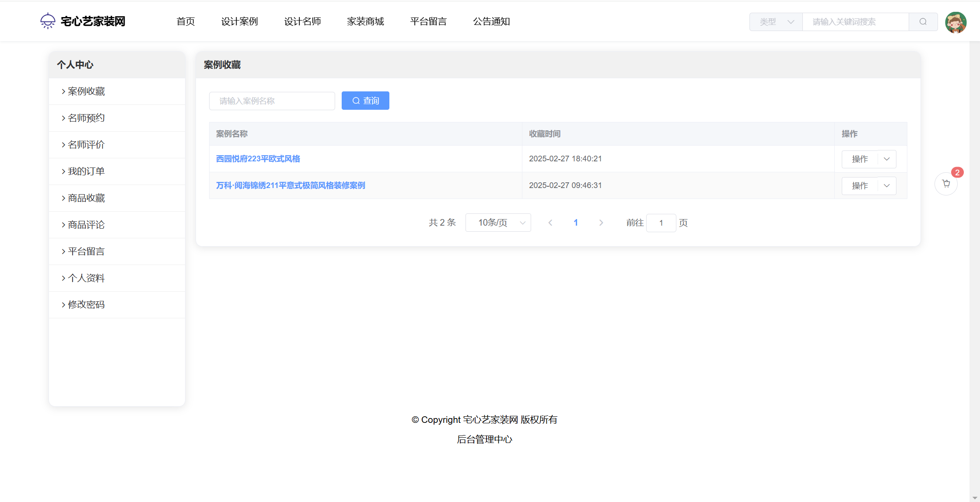Click the site logo icon

(x=48, y=21)
